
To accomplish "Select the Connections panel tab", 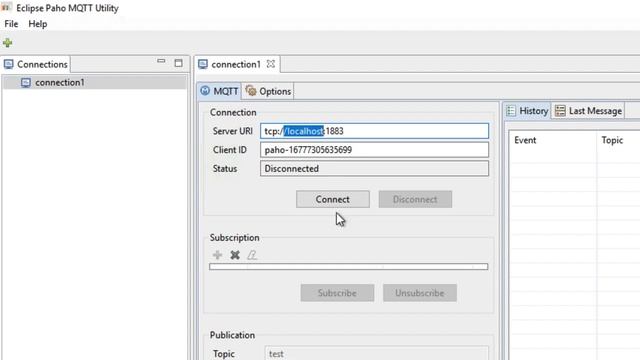I will tap(36, 64).
